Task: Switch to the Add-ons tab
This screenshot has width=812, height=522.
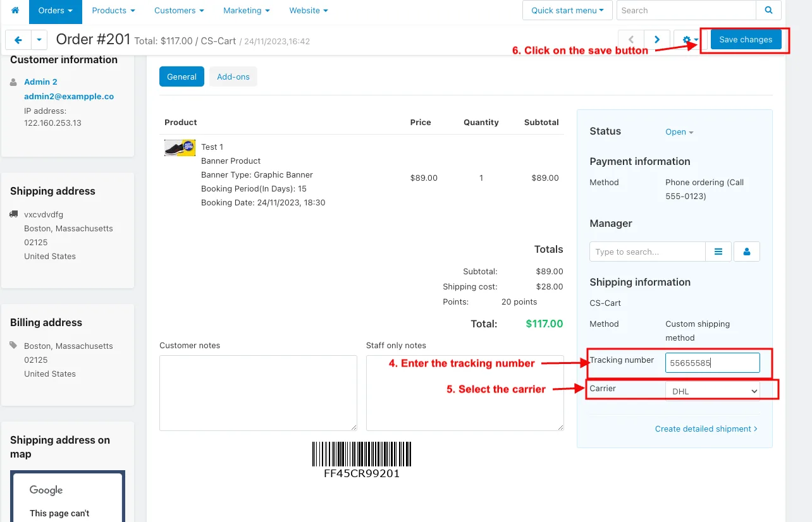Action: click(233, 76)
